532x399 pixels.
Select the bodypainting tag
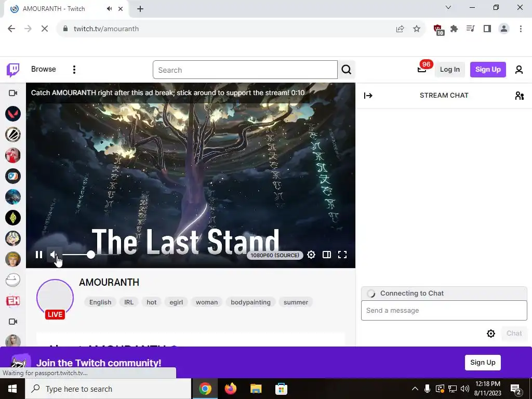[251, 302]
